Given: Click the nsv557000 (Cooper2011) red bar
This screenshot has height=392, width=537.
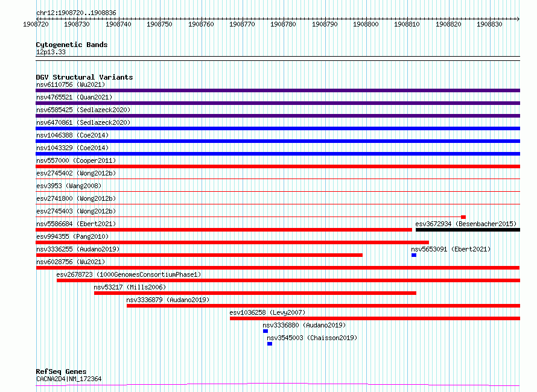Looking at the screenshot, I should [278, 166].
